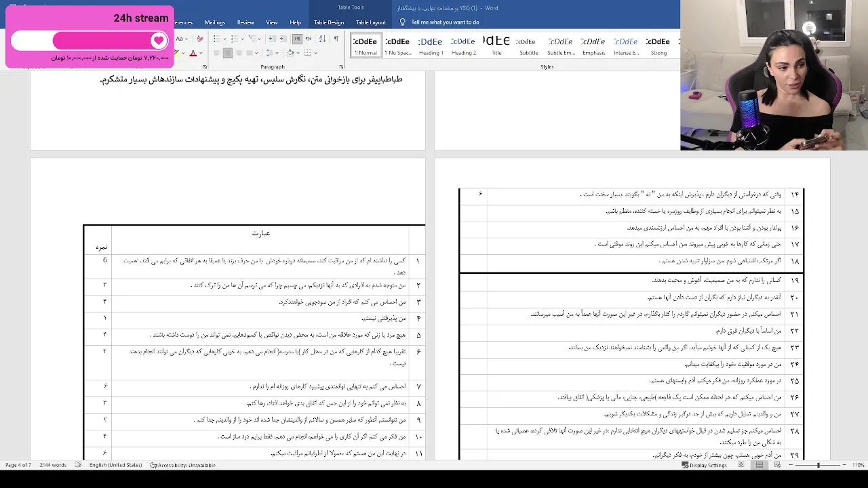Click the heart icon on stream overlay
Screen dimensions: 868x488
pos(159,41)
